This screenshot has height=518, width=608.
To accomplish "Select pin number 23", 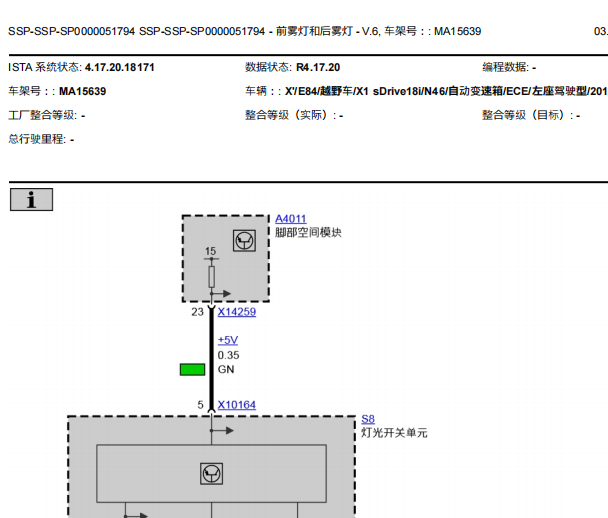I will click(197, 312).
